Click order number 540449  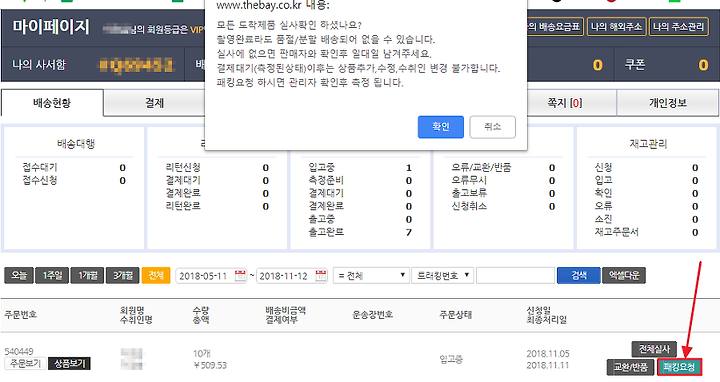click(19, 352)
